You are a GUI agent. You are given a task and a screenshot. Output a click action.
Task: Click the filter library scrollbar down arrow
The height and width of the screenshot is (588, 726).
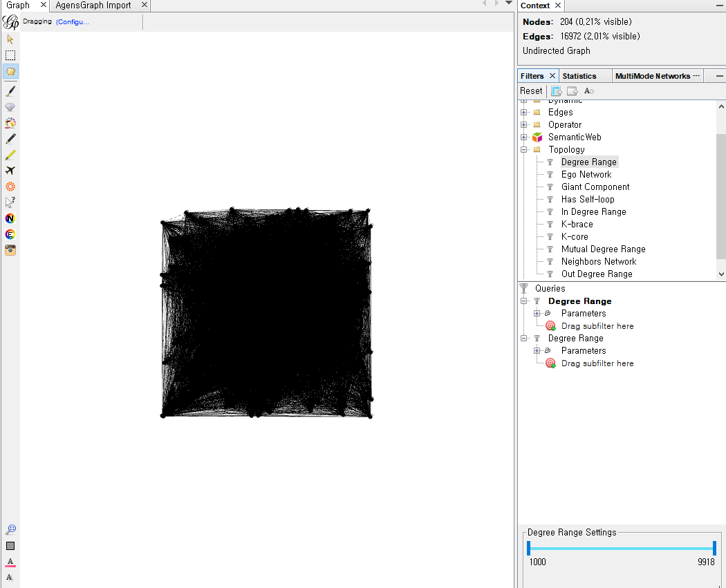click(x=721, y=274)
